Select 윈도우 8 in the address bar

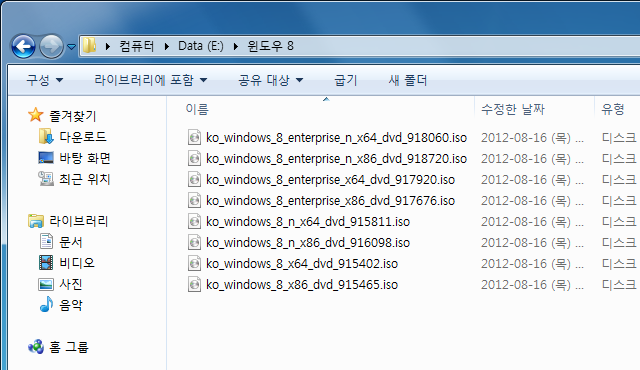270,46
